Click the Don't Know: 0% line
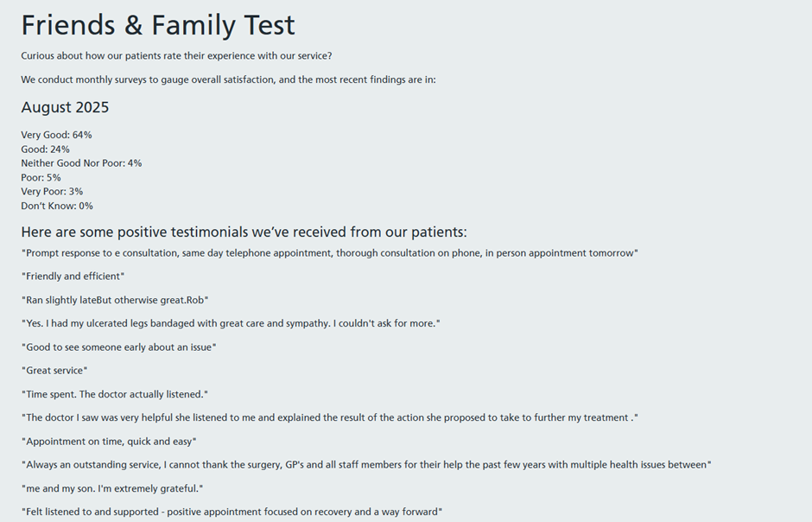The height and width of the screenshot is (522, 812). (57, 206)
